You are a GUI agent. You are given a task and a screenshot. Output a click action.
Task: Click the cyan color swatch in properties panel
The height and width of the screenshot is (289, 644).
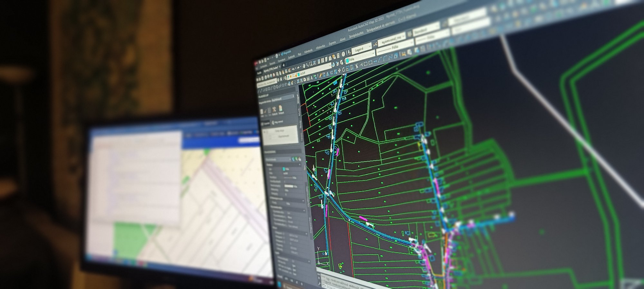284,169
